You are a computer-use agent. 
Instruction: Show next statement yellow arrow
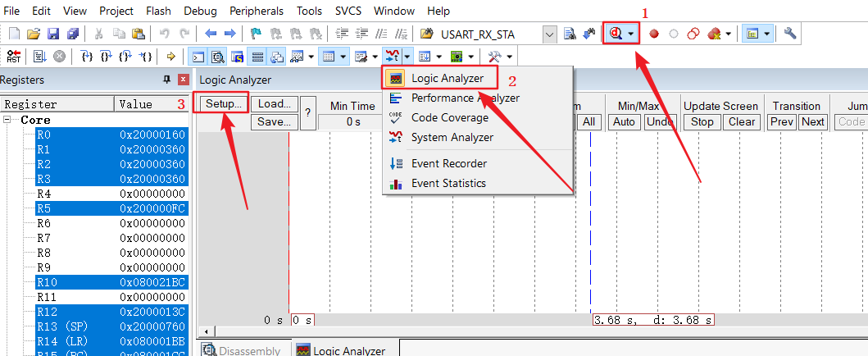(171, 57)
